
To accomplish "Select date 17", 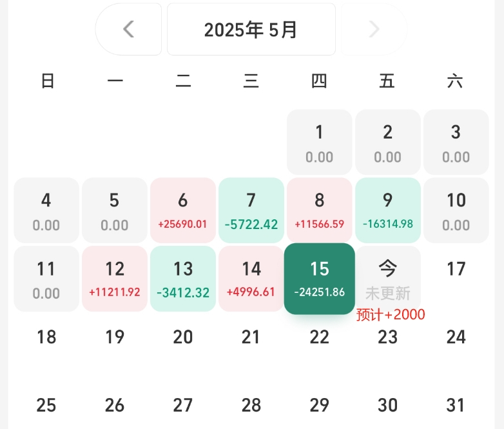I will click(456, 269).
